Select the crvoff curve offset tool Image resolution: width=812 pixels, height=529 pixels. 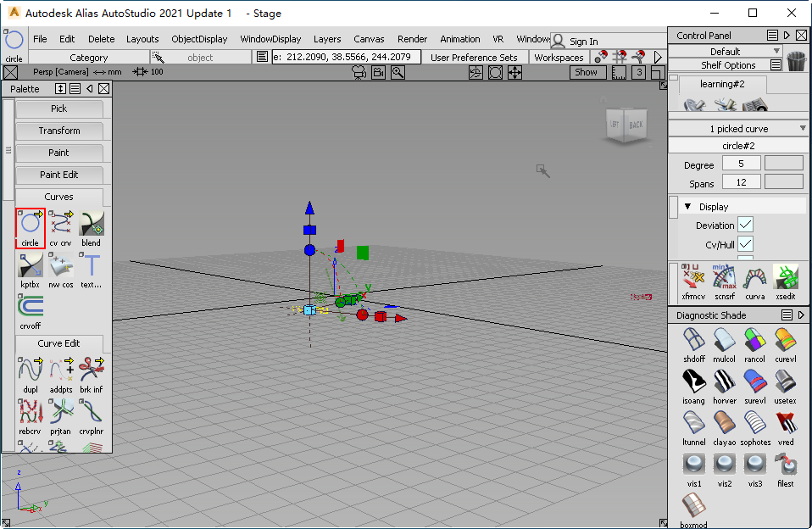(x=30, y=311)
